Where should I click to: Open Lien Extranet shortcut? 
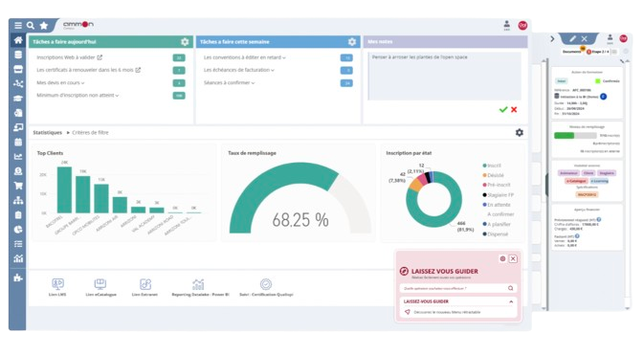tap(144, 287)
